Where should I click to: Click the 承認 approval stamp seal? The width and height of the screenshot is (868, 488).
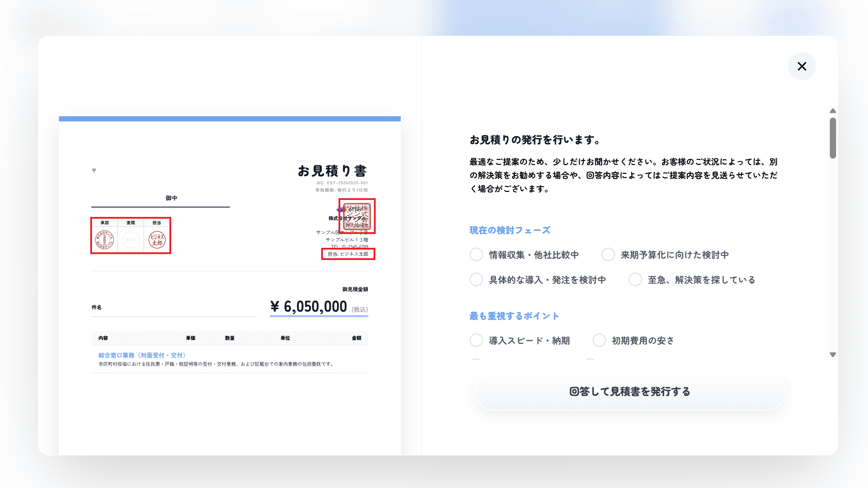click(105, 239)
